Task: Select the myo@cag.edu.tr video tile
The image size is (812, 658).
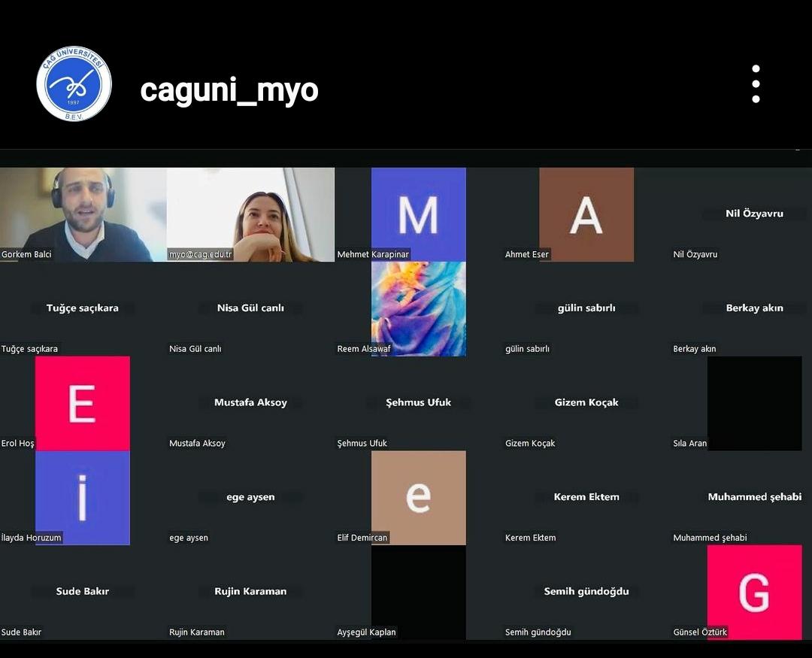Action: 250,214
